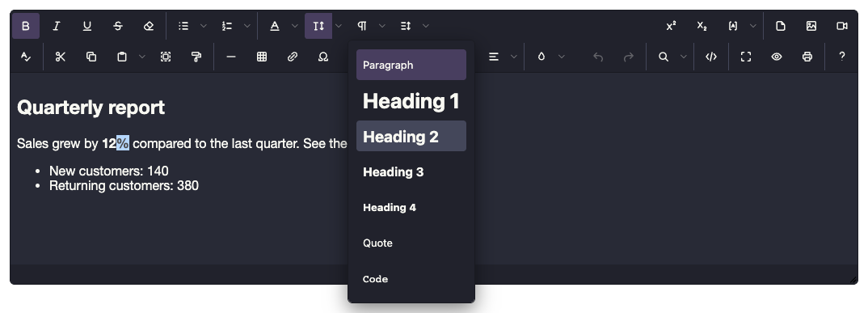Toggle source code view
The width and height of the screenshot is (868, 313).
pos(711,57)
